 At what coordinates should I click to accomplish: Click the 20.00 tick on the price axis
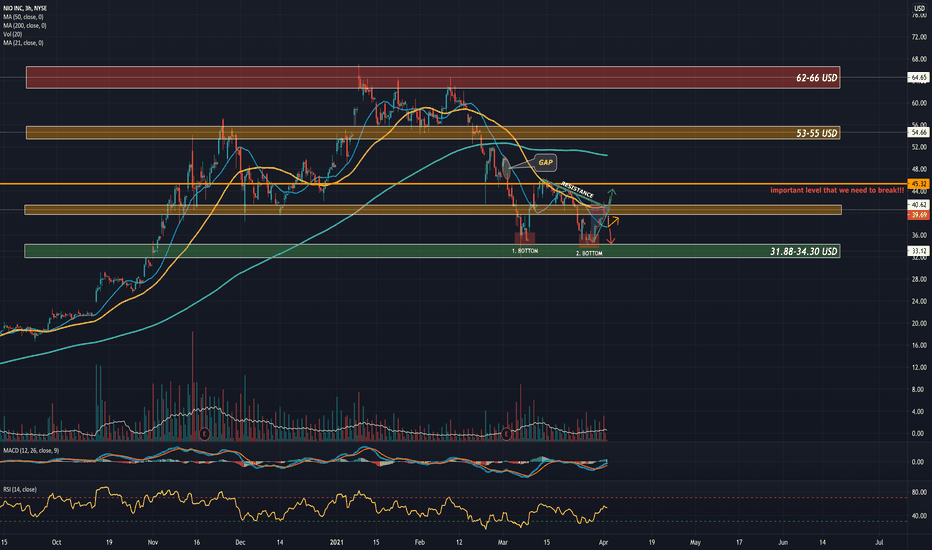pyautogui.click(x=918, y=323)
